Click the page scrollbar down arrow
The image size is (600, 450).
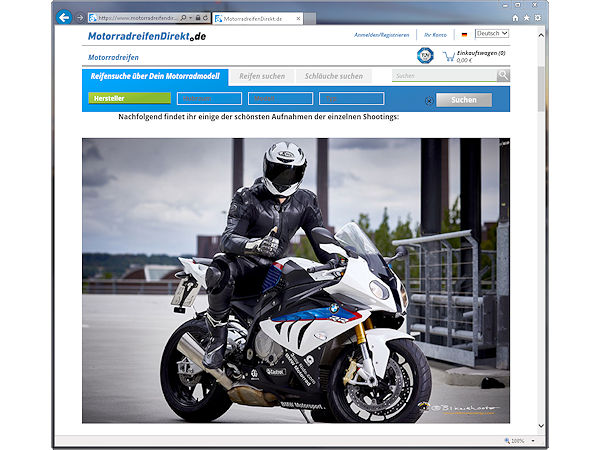click(x=541, y=426)
